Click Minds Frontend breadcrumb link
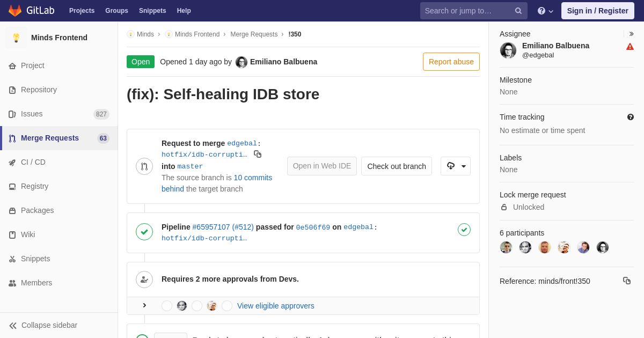 [197, 34]
